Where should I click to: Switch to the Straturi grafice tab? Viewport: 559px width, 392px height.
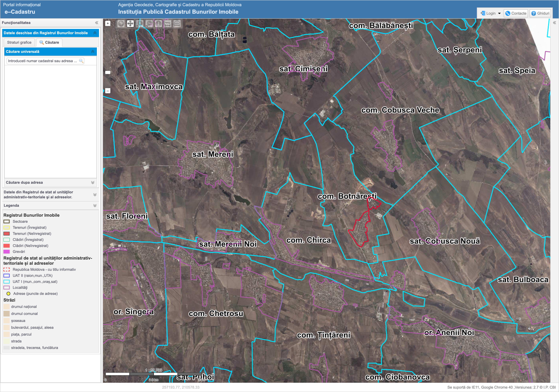pos(19,42)
